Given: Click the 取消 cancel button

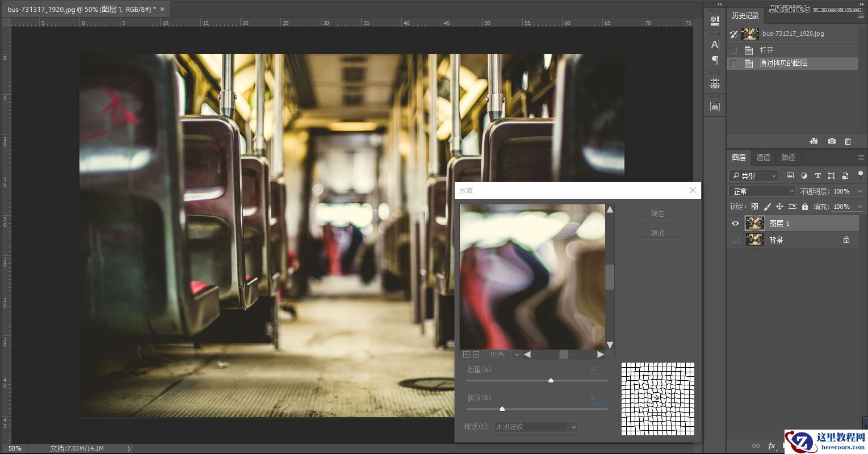Looking at the screenshot, I should [x=657, y=233].
